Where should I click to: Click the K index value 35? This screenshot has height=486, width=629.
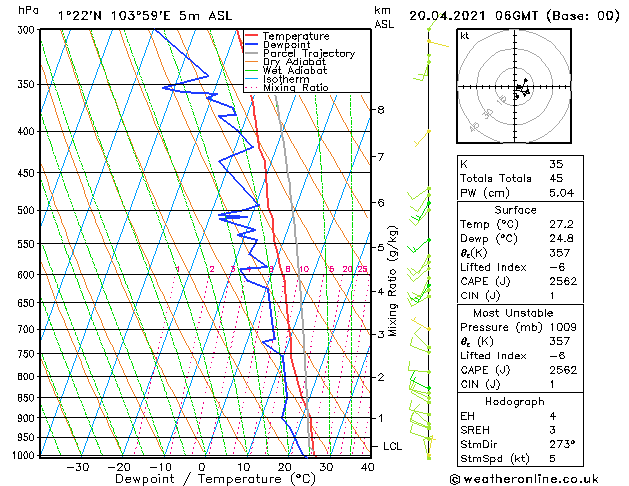(556, 164)
